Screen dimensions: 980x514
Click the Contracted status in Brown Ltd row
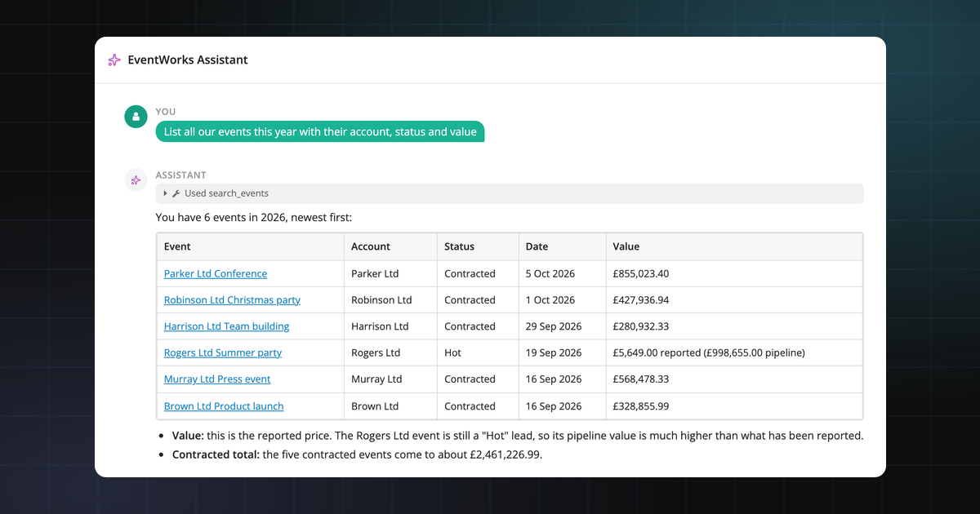pos(479,406)
